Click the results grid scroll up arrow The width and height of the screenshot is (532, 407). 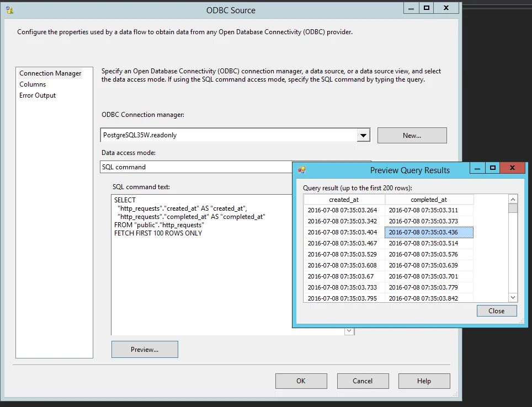(x=513, y=200)
